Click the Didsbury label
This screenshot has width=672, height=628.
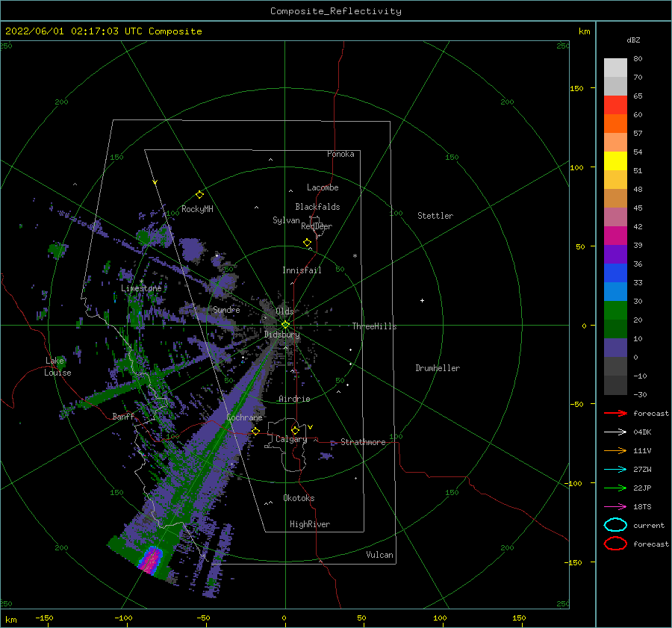(281, 335)
